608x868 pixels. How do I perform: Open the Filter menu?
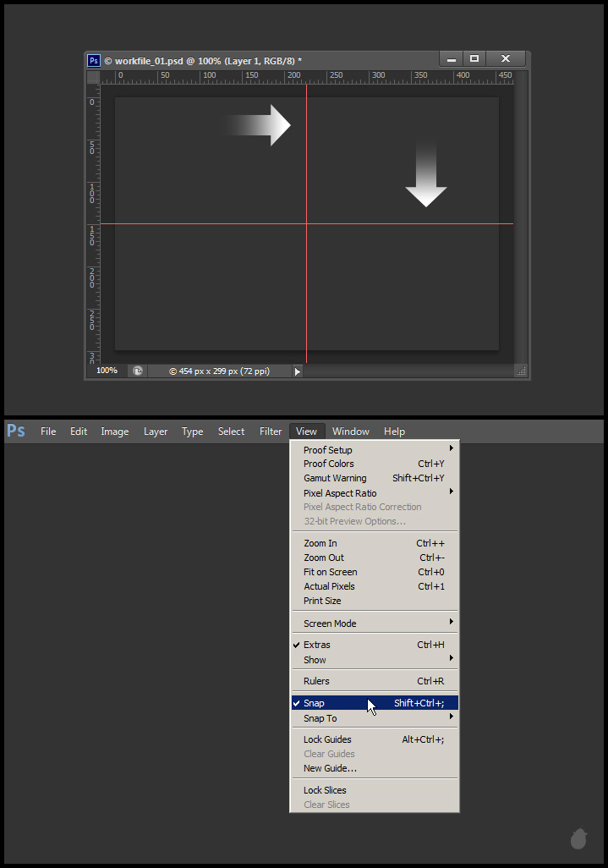[x=271, y=431]
